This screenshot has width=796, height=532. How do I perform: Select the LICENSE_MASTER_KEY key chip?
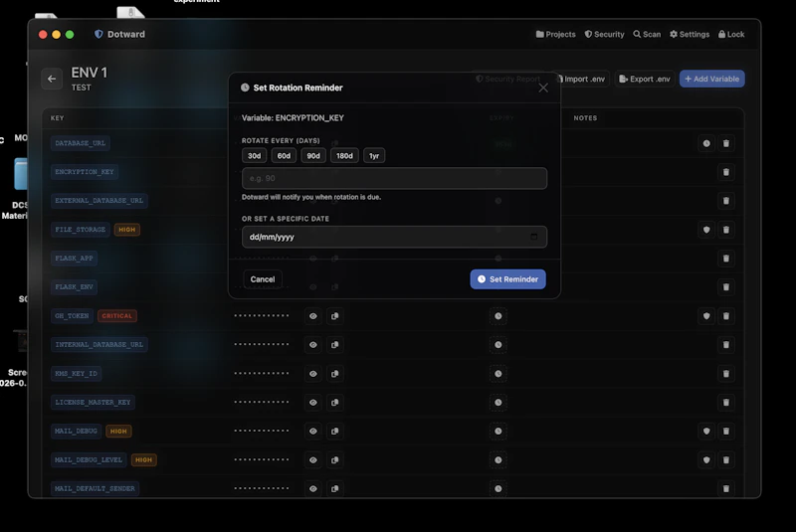pyautogui.click(x=93, y=402)
